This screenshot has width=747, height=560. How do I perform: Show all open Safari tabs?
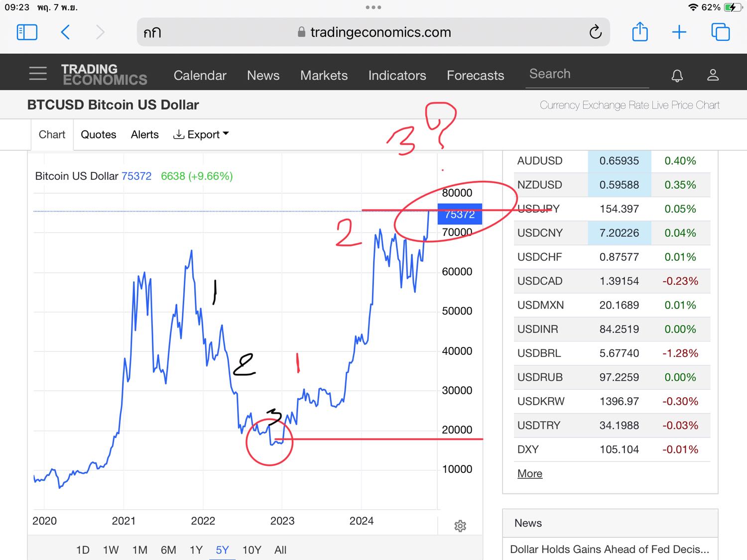coord(720,32)
